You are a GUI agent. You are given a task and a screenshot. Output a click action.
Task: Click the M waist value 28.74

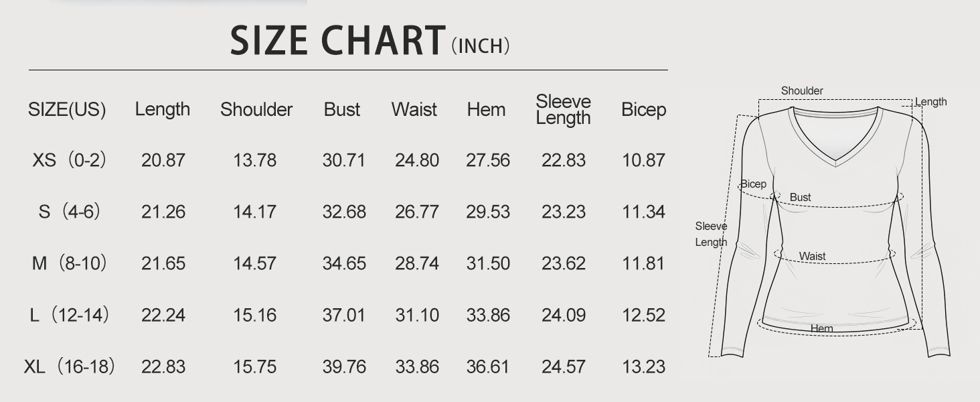416,263
